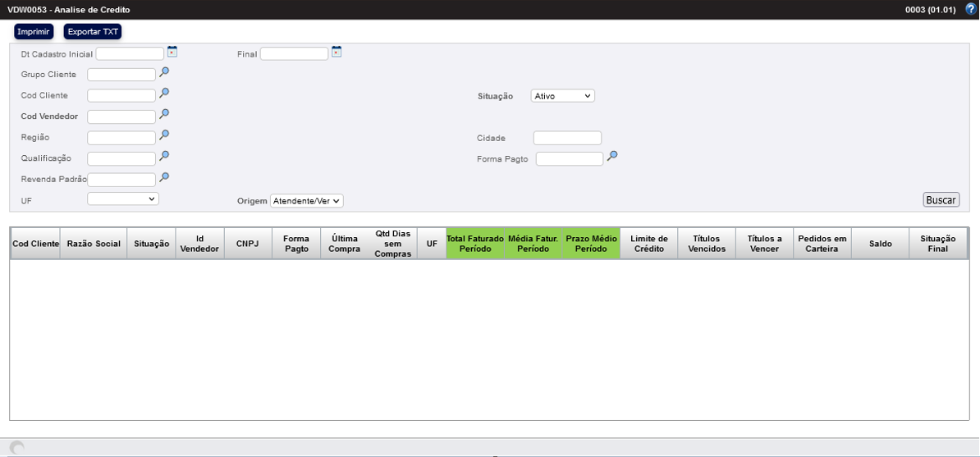This screenshot has height=457, width=980.
Task: Open the UF state dropdown
Action: pyautogui.click(x=123, y=199)
